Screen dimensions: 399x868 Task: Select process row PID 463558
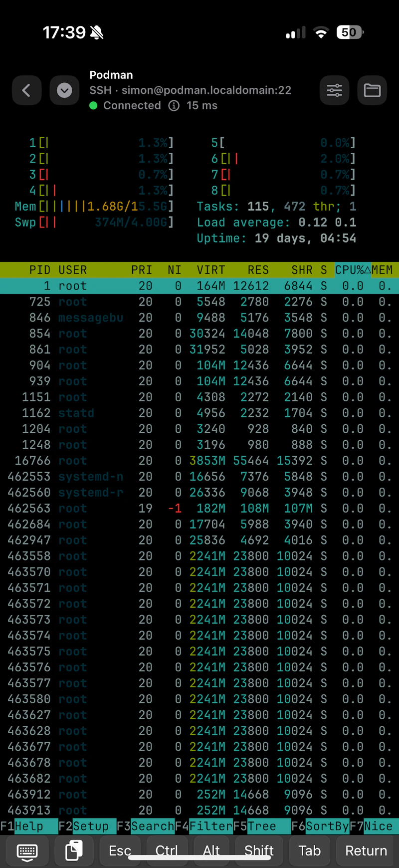199,556
